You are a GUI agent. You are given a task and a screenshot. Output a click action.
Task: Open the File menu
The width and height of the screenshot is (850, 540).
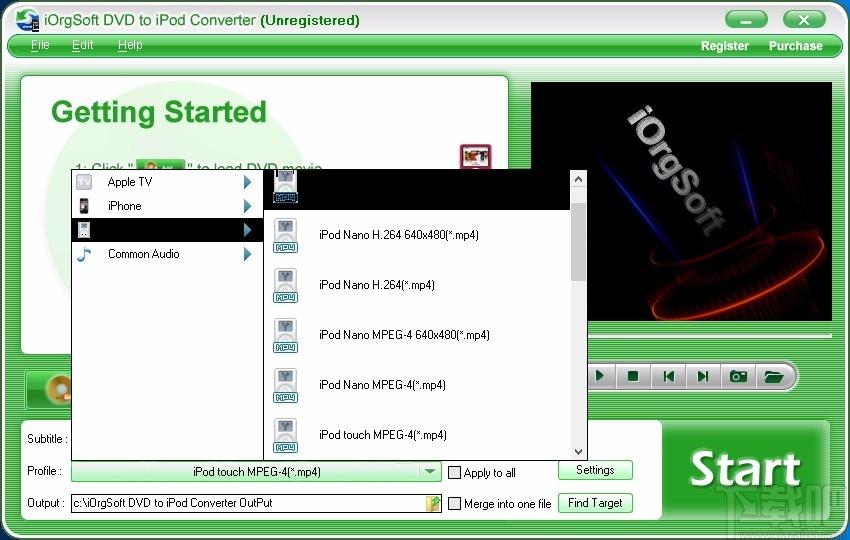pyautogui.click(x=40, y=45)
